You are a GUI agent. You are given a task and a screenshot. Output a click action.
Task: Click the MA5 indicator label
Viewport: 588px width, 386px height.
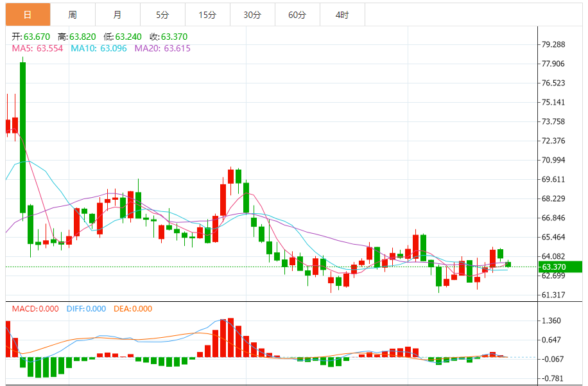tap(37, 48)
